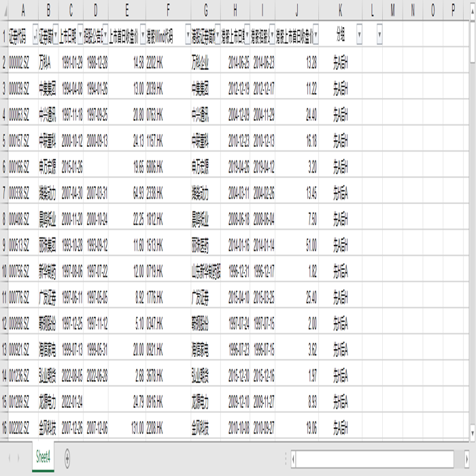Click vertical scrollbar down arrow
Screen dimensions: 476x476
pyautogui.click(x=473, y=432)
